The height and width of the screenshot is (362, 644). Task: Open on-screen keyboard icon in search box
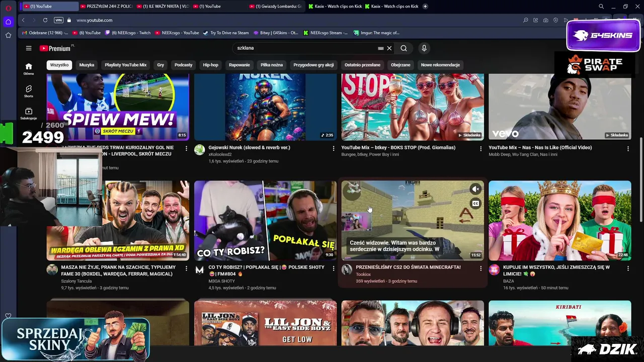pyautogui.click(x=381, y=48)
